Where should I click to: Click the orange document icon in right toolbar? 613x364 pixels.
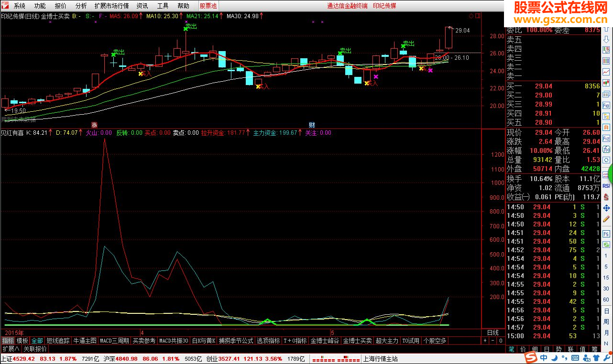[606, 127]
